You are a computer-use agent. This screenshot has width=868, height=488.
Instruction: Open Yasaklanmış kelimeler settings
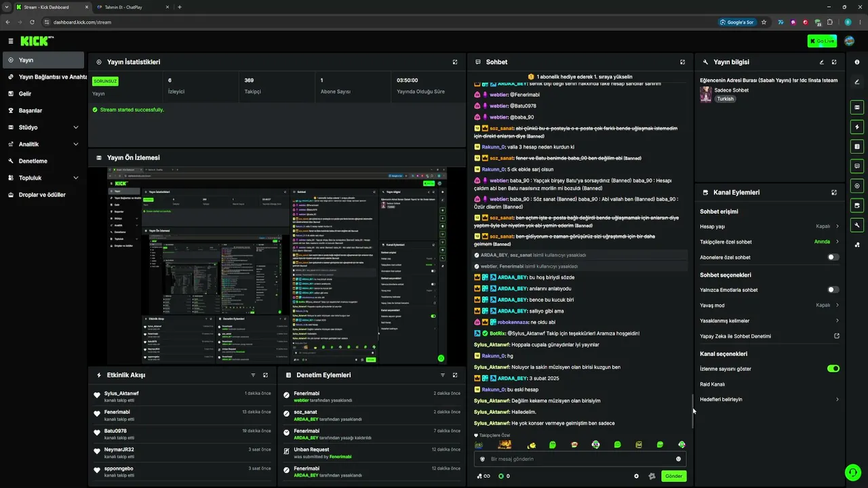770,321
